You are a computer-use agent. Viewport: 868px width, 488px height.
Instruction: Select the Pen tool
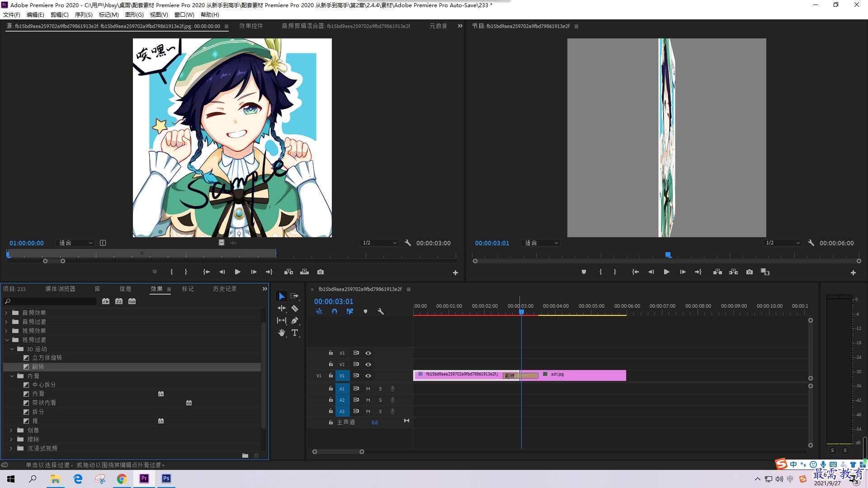coord(295,320)
